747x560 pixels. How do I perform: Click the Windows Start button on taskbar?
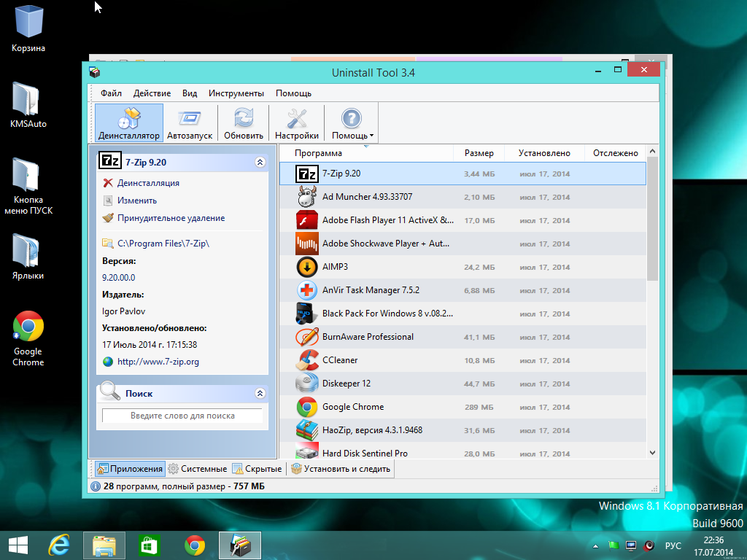click(18, 545)
